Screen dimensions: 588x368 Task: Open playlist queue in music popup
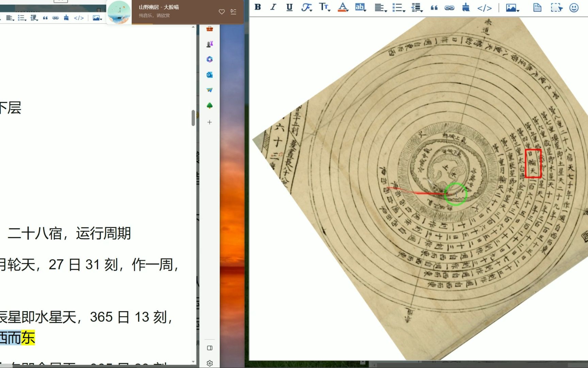[x=233, y=12]
